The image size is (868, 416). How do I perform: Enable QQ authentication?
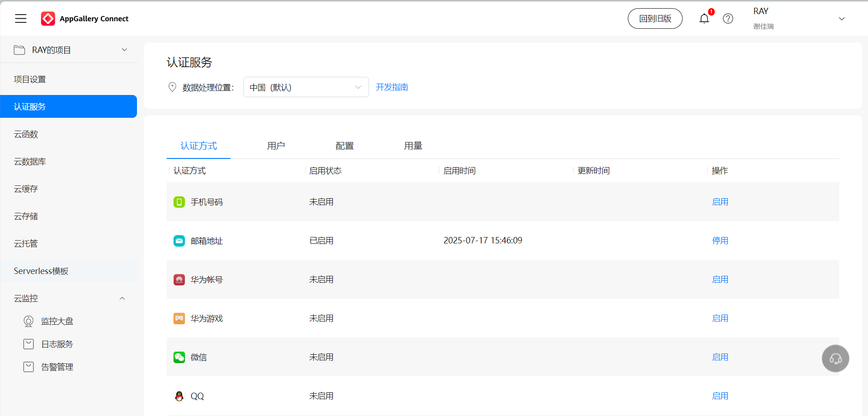(720, 396)
